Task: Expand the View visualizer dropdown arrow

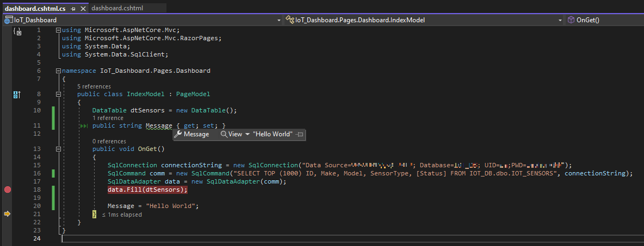Action: 247,134
